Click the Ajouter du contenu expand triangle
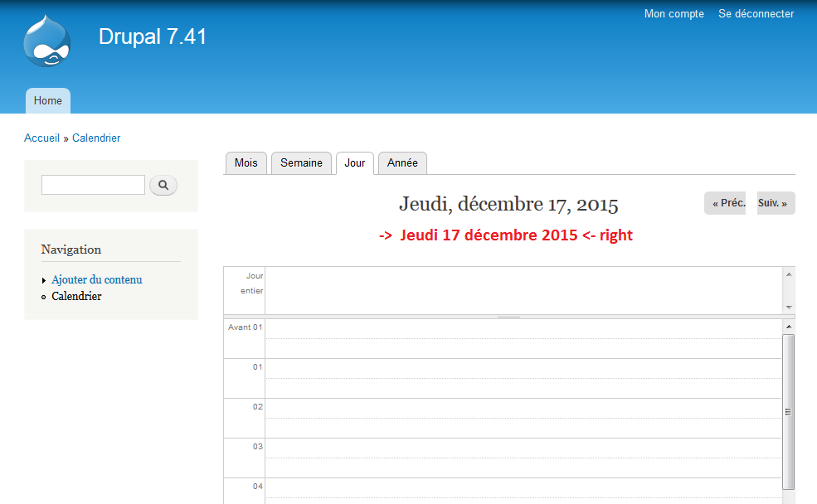817x504 pixels. point(44,281)
